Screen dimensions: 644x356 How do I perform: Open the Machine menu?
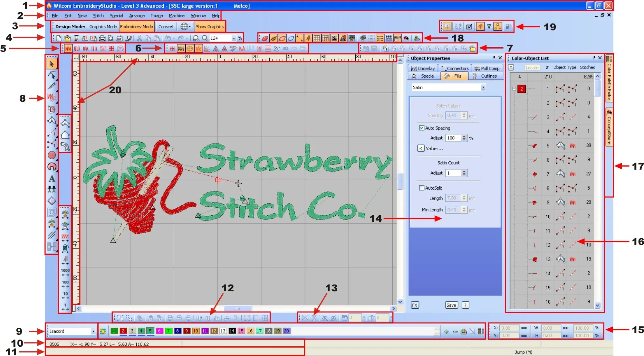pos(177,15)
